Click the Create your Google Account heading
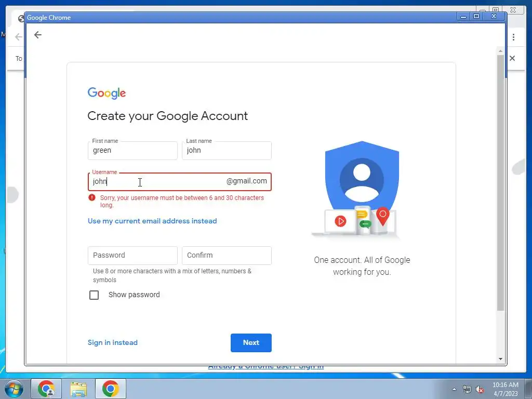 coord(168,116)
